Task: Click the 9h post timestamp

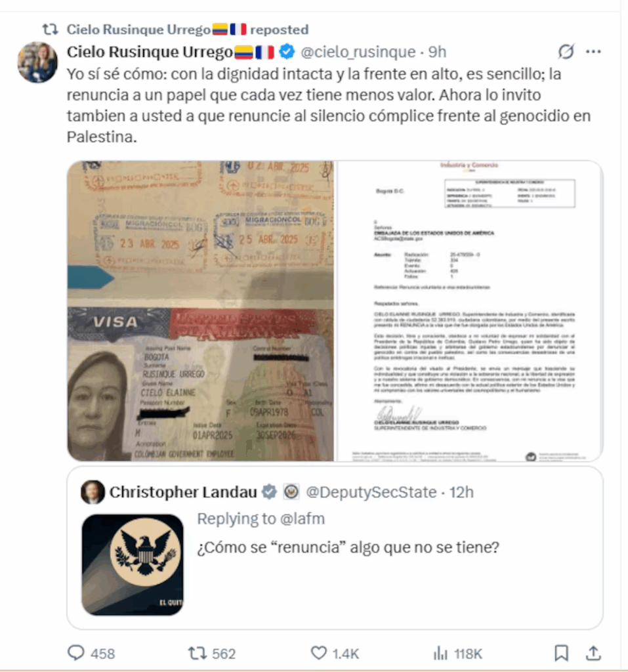Action: 437,52
